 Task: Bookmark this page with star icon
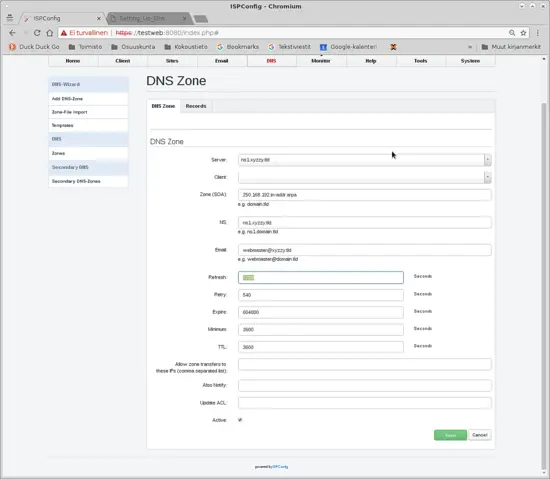pyautogui.click(x=523, y=33)
